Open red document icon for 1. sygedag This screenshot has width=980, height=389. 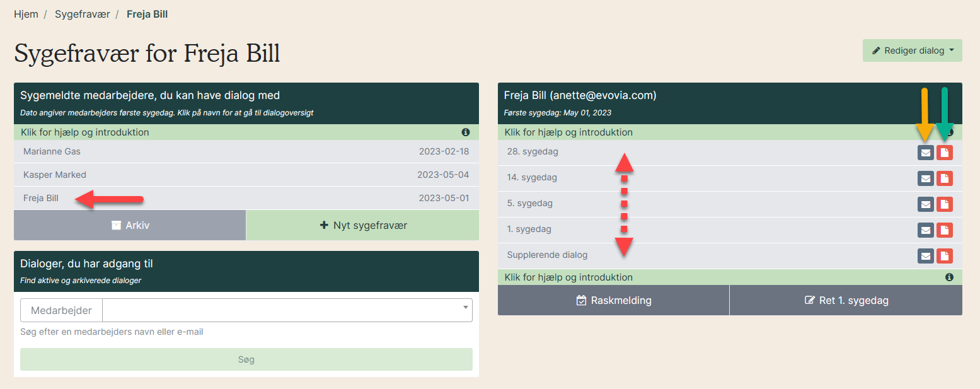tap(944, 230)
